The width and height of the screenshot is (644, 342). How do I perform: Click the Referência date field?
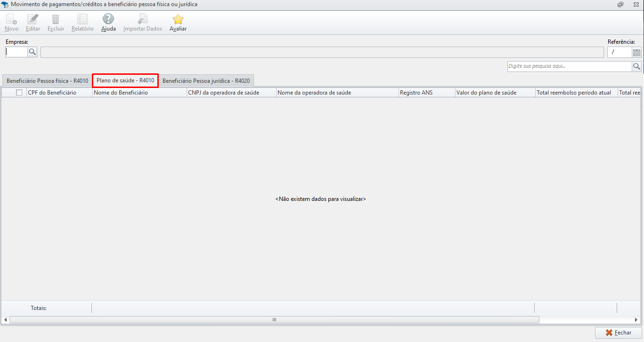(x=620, y=52)
